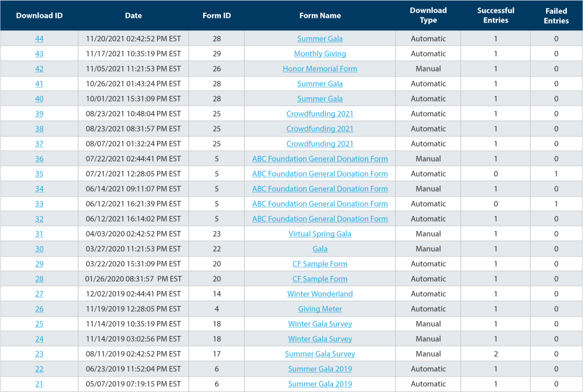
Task: Open download ID 29 link
Action: tap(39, 264)
